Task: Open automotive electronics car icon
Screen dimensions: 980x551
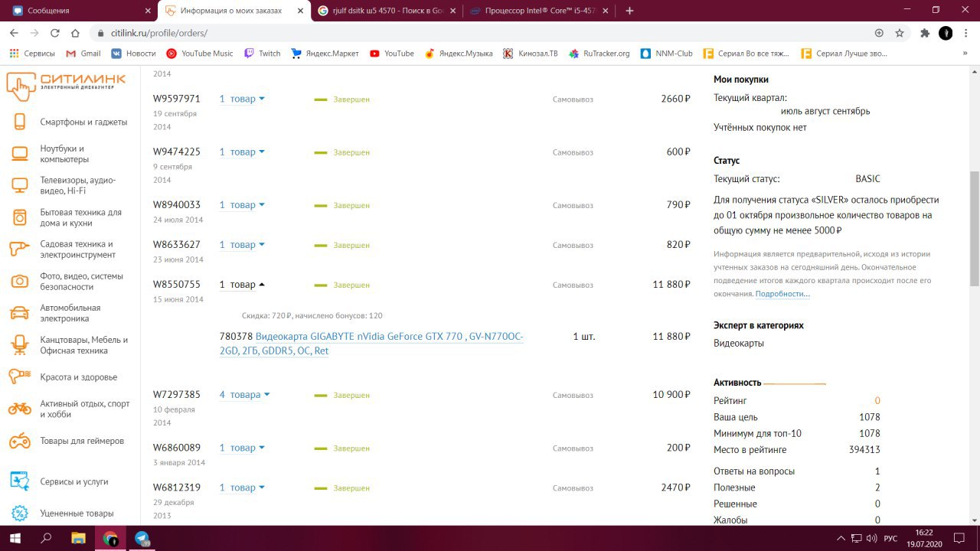Action: (x=20, y=313)
